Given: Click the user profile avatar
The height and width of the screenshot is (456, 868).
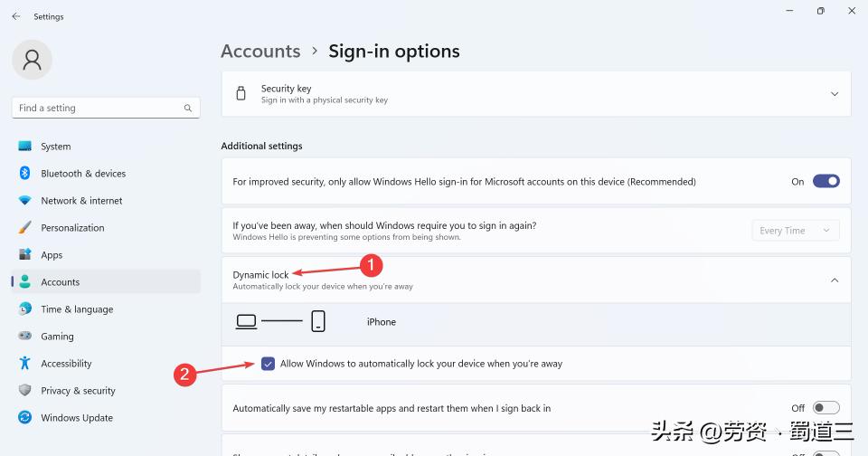Looking at the screenshot, I should point(33,60).
